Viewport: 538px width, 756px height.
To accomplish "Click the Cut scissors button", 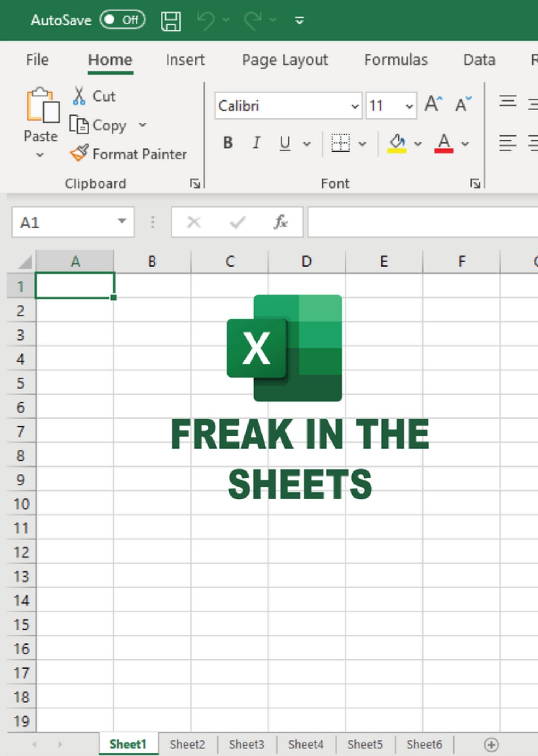I will [x=94, y=96].
